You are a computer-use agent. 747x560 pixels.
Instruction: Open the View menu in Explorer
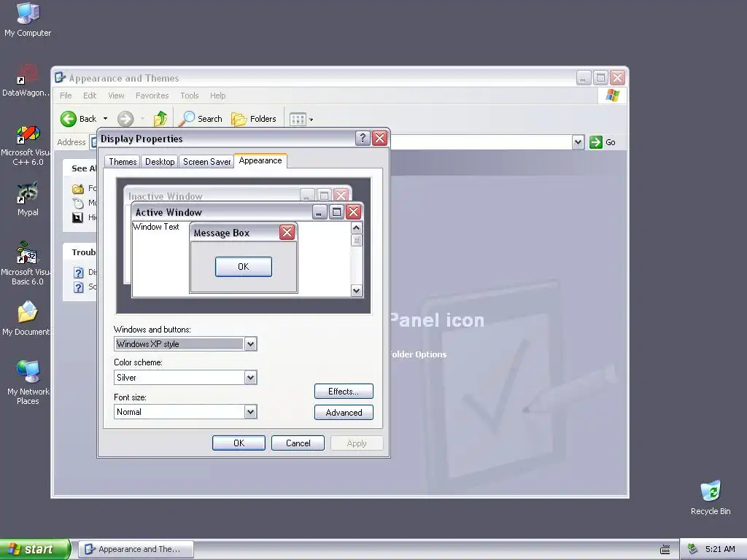[116, 96]
